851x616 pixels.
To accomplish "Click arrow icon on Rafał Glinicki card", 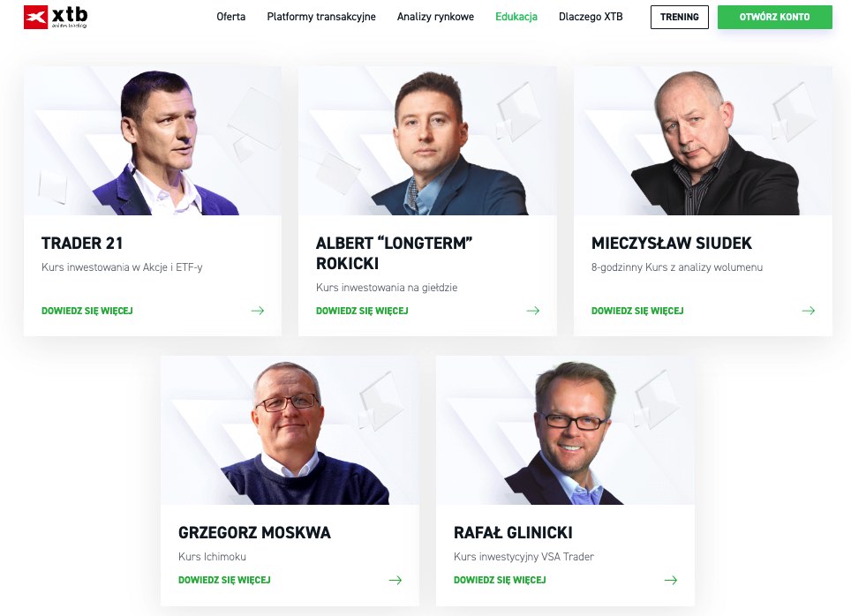I will pos(671,580).
